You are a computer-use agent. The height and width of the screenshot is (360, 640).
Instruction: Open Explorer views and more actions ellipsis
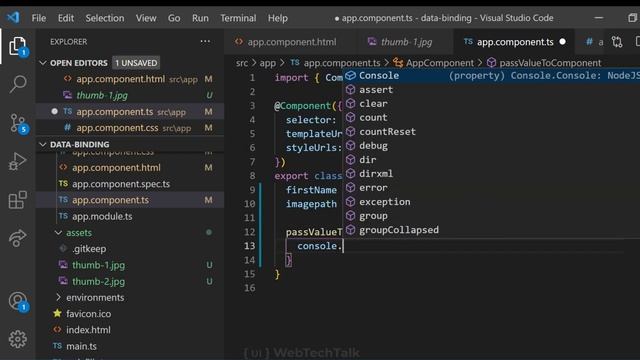click(205, 41)
